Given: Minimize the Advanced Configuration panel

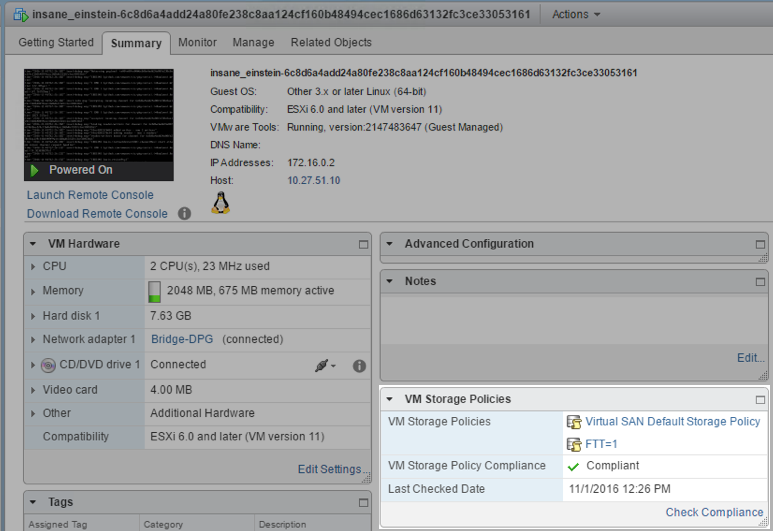Looking at the screenshot, I should click(x=760, y=244).
